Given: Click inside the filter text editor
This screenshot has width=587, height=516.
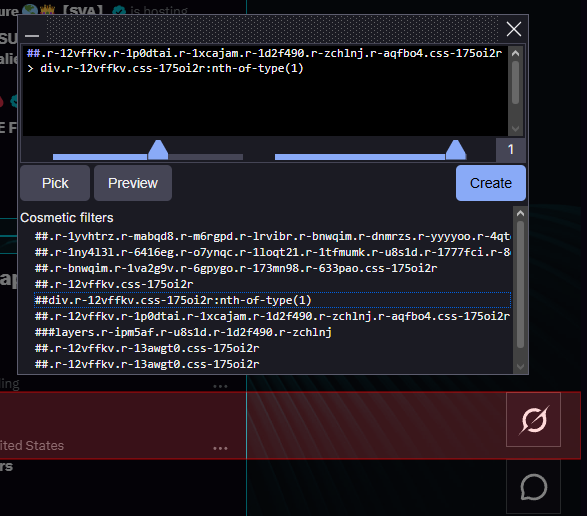Looking at the screenshot, I should (x=265, y=90).
